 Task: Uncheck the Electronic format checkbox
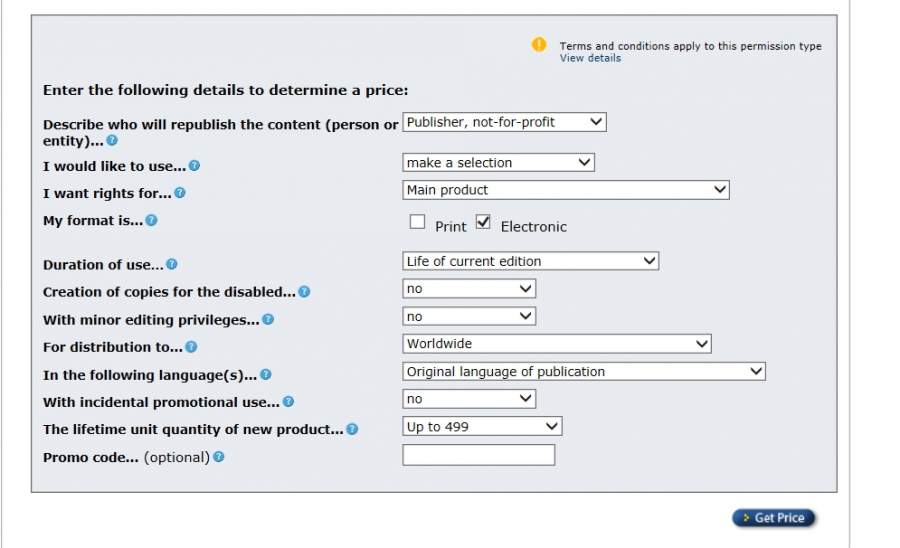point(484,222)
